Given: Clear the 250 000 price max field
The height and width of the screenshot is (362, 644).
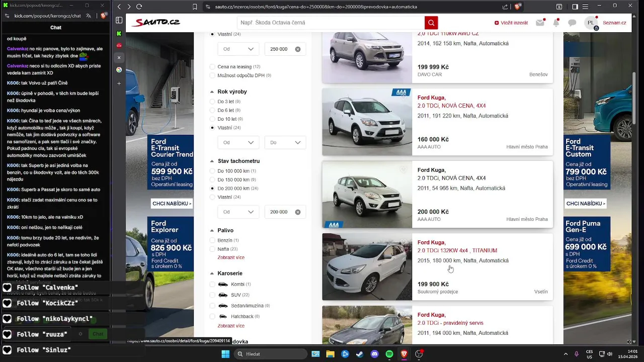Looking at the screenshot, I should (x=298, y=49).
